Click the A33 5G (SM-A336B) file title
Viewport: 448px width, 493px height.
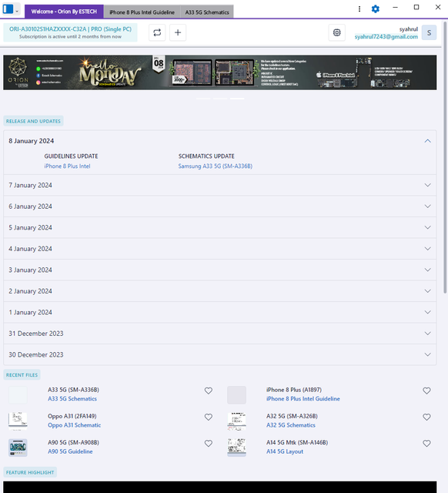point(74,390)
